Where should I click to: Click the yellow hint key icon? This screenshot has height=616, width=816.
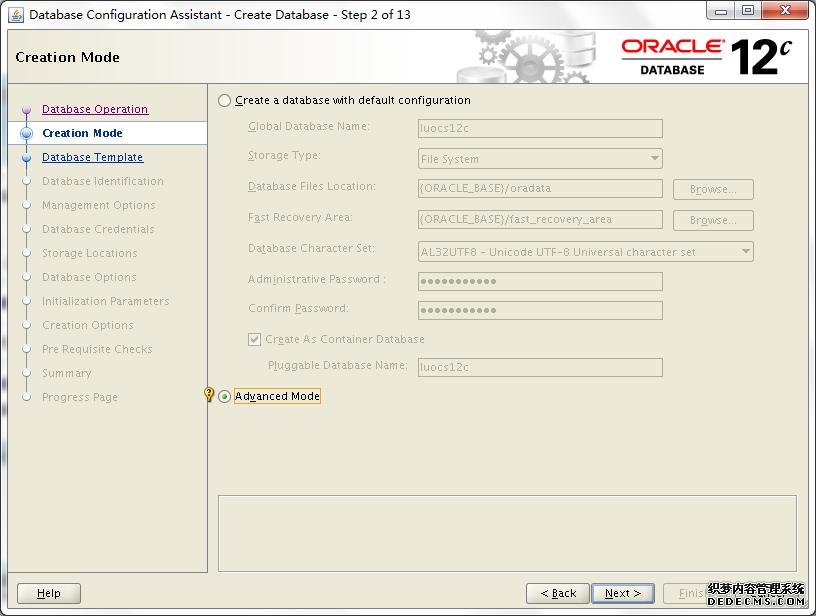point(209,395)
